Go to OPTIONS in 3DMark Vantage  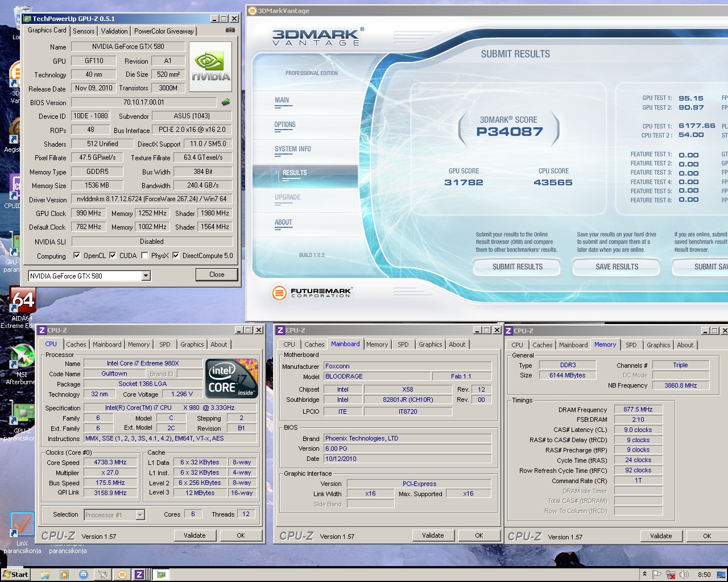pos(285,124)
